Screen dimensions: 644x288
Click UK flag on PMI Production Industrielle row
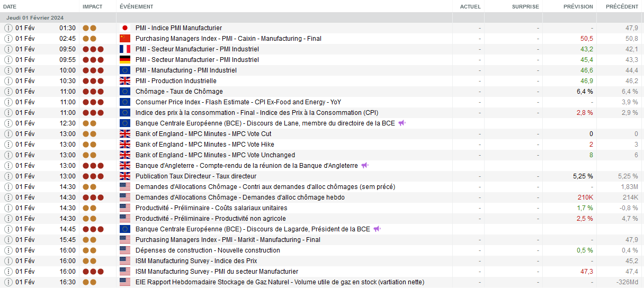tap(125, 81)
